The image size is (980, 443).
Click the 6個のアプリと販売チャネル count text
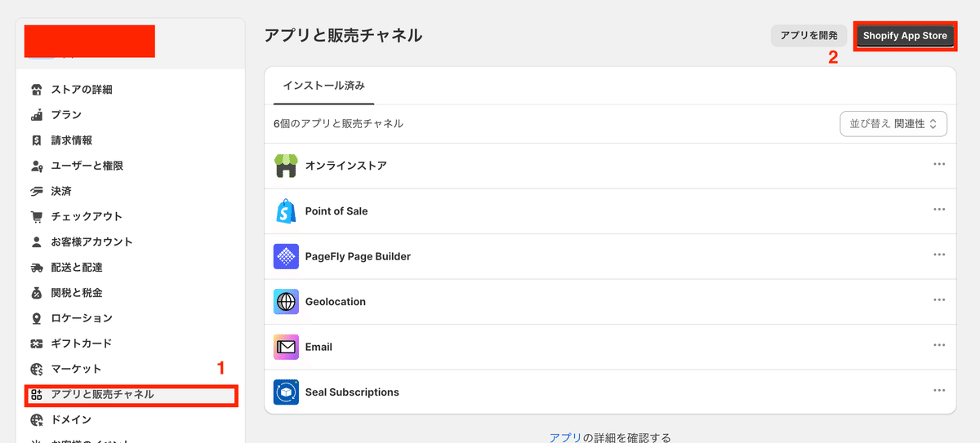coord(338,124)
